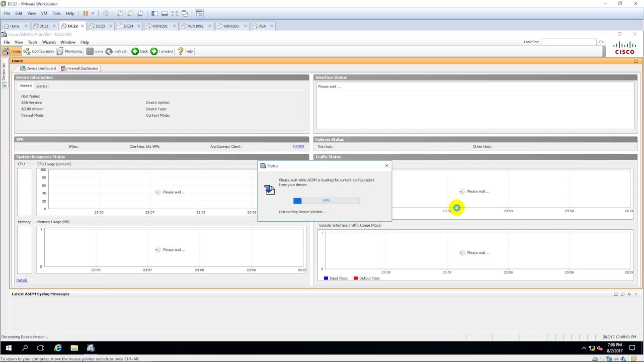Launch Internet Explorer from the taskbar
The width and height of the screenshot is (644, 362).
point(58,348)
